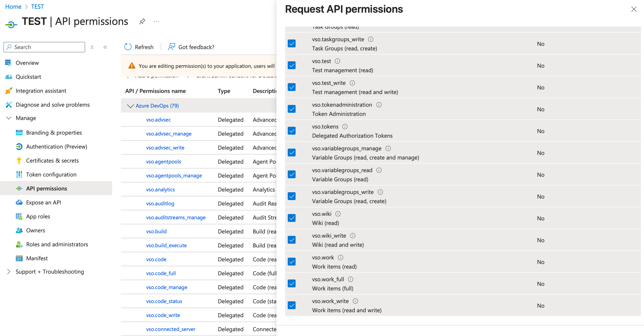The width and height of the screenshot is (644, 336).
Task: Open the ellipsis more options menu
Action: pos(156,21)
